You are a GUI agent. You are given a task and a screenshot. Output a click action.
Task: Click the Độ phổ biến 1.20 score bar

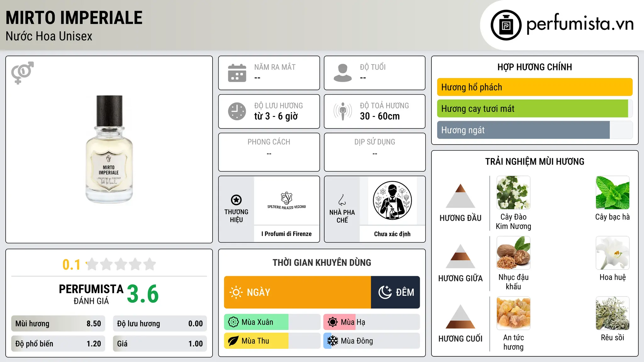pos(58,343)
